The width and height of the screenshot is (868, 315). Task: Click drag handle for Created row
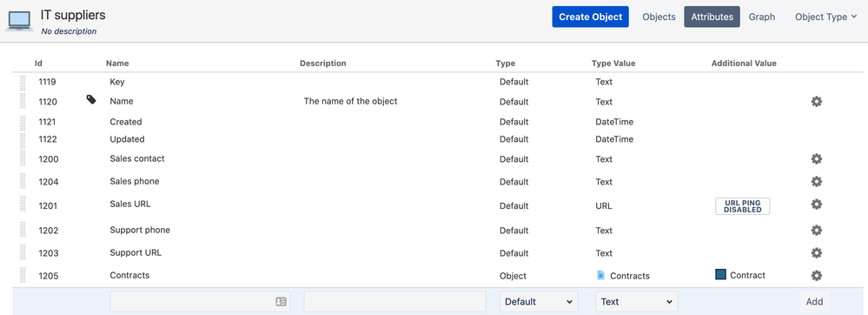tap(23, 123)
